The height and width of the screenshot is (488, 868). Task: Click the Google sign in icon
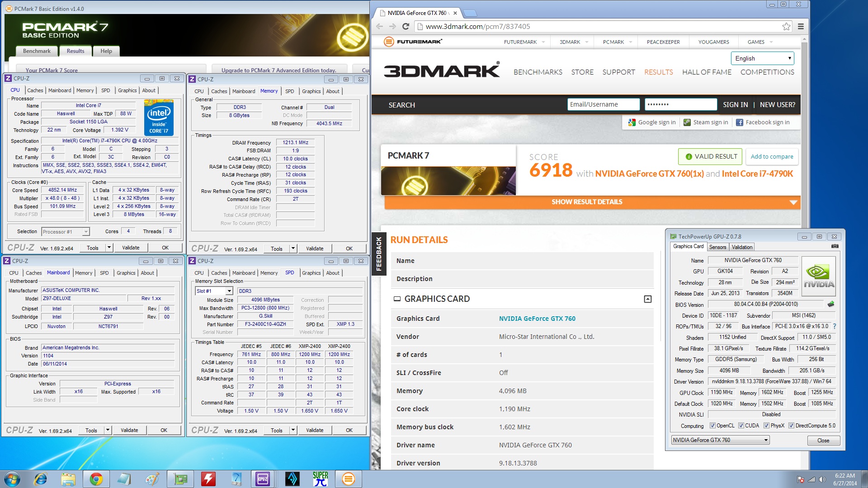tap(632, 122)
